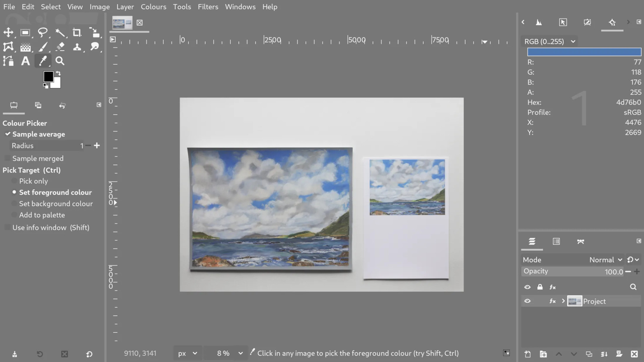Enable the Sample merged checkbox
Image resolution: width=644 pixels, height=362 pixels.
(7, 158)
